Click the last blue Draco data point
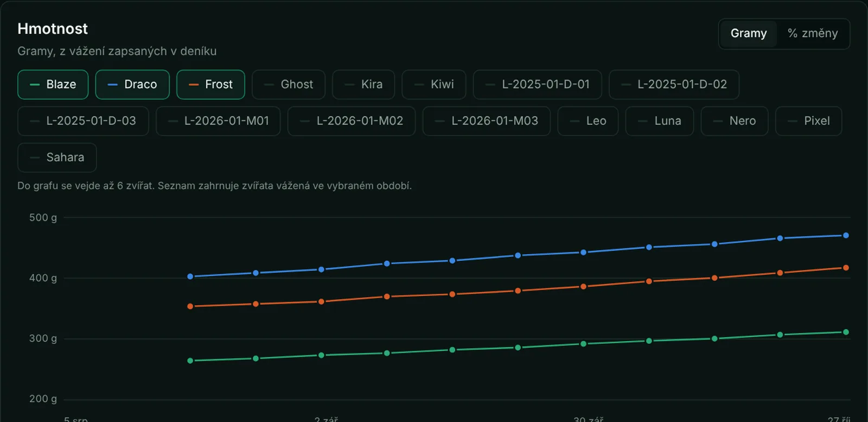 pos(846,236)
